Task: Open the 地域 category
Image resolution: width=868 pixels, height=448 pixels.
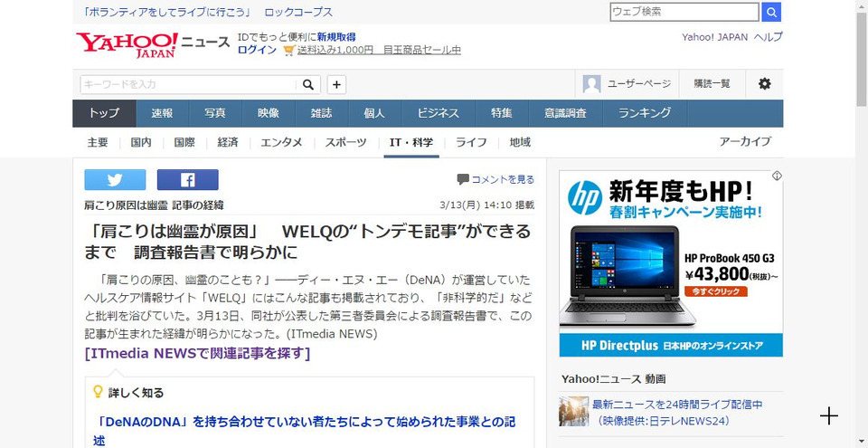Action: click(x=521, y=142)
